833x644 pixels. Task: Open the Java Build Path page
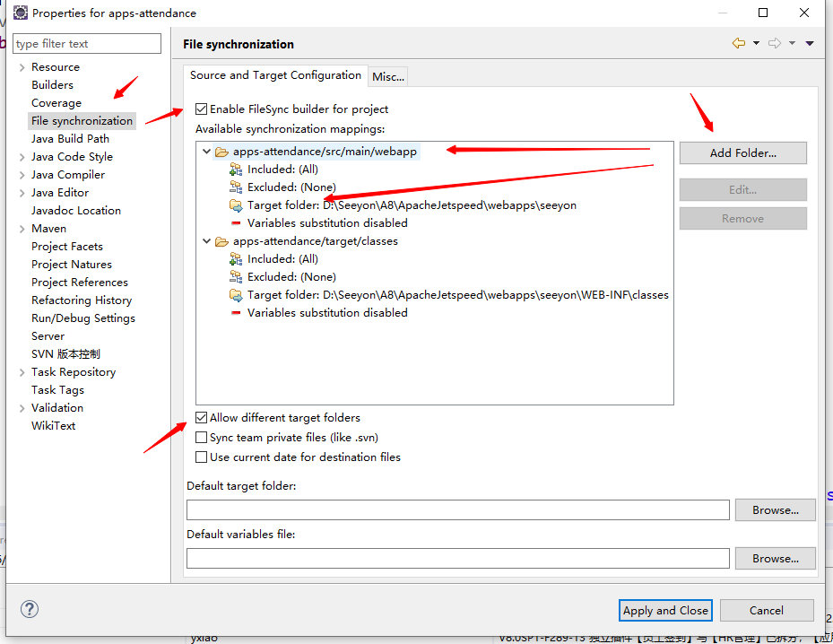[70, 139]
